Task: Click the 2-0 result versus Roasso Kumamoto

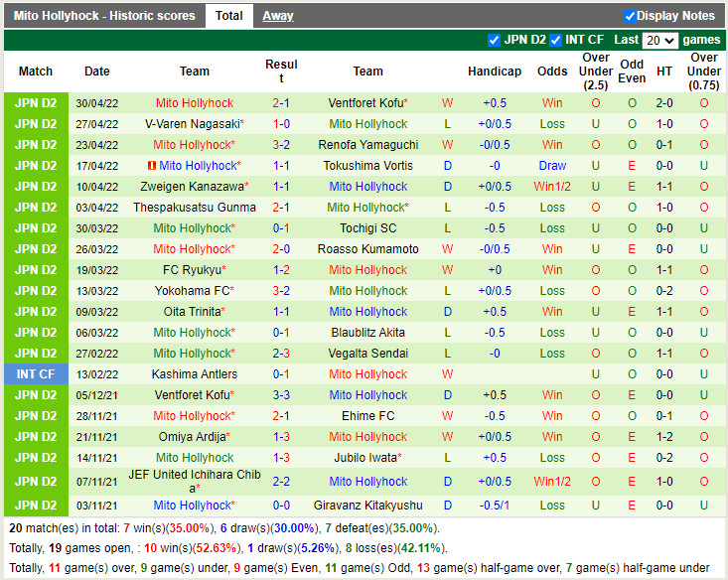Action: click(281, 249)
